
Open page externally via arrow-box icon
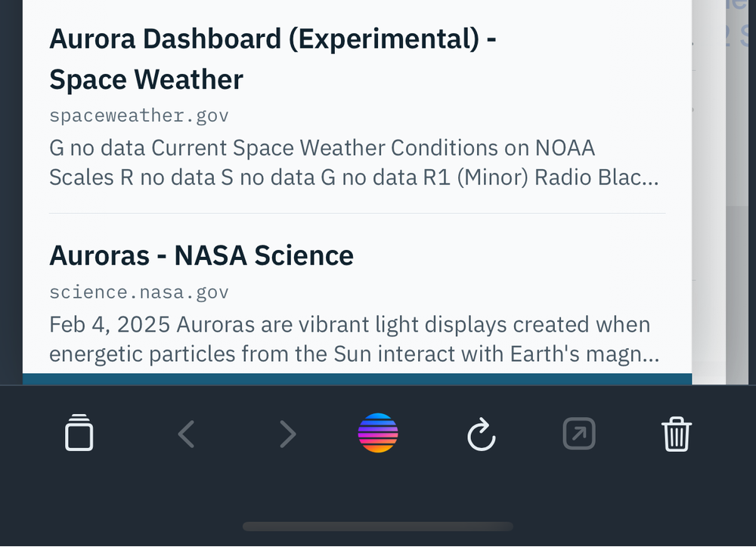tap(579, 434)
